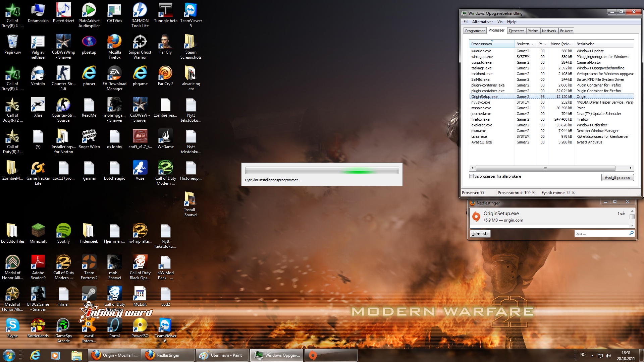644x362 pixels.
Task: Select EA Download Manager icon
Action: pos(114,78)
